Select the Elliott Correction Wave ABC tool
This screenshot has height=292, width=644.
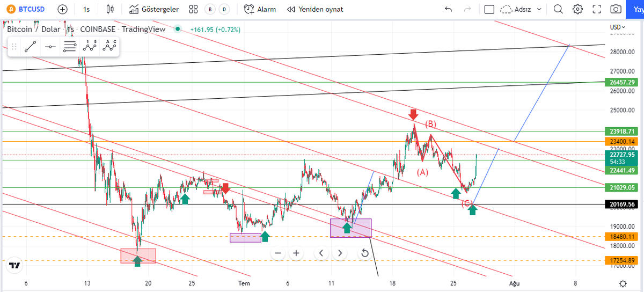click(109, 47)
